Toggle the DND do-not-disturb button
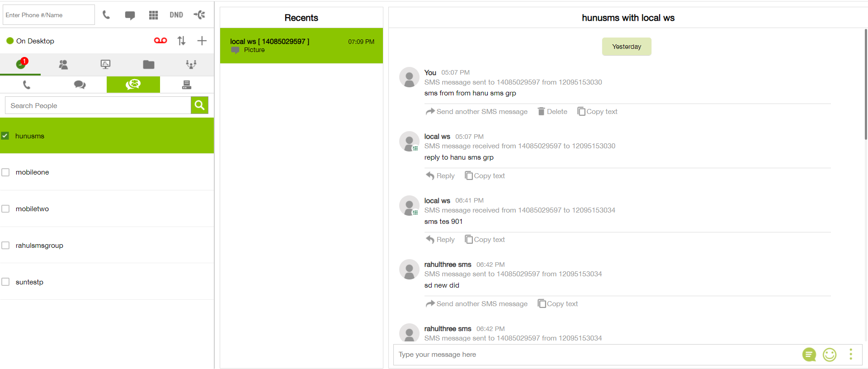The width and height of the screenshot is (868, 369). [x=176, y=15]
